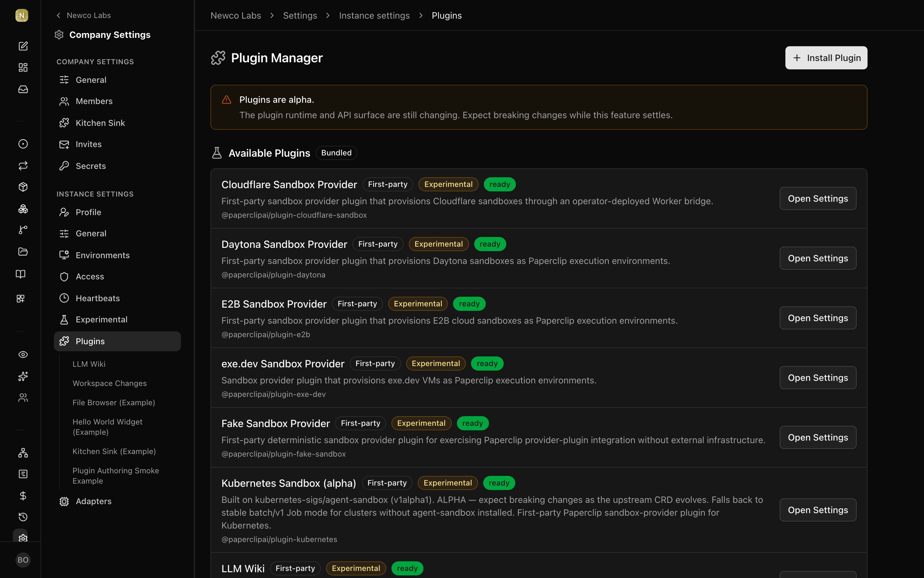Click the grid-plus icon in left rail
This screenshot has width=924, height=578.
tap(21, 299)
